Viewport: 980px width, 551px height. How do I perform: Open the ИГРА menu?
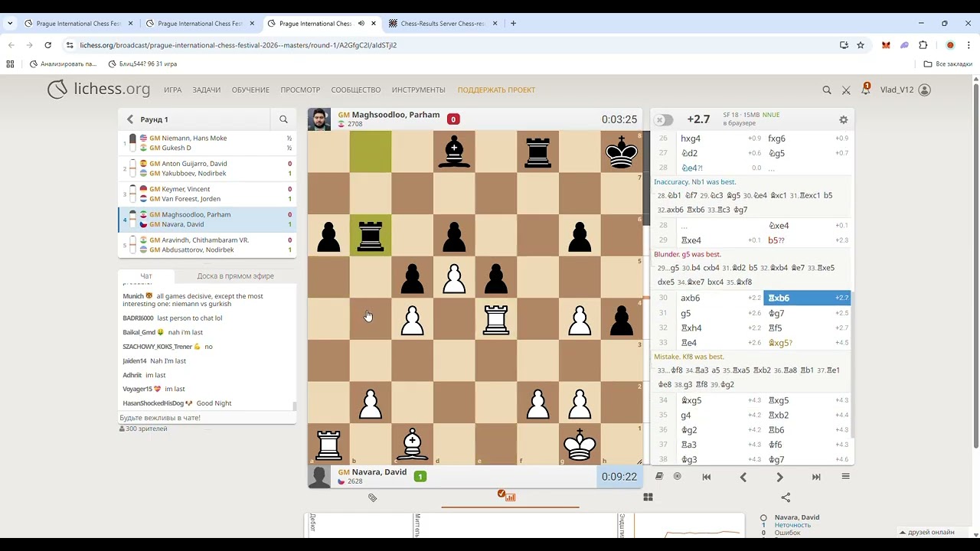(172, 90)
